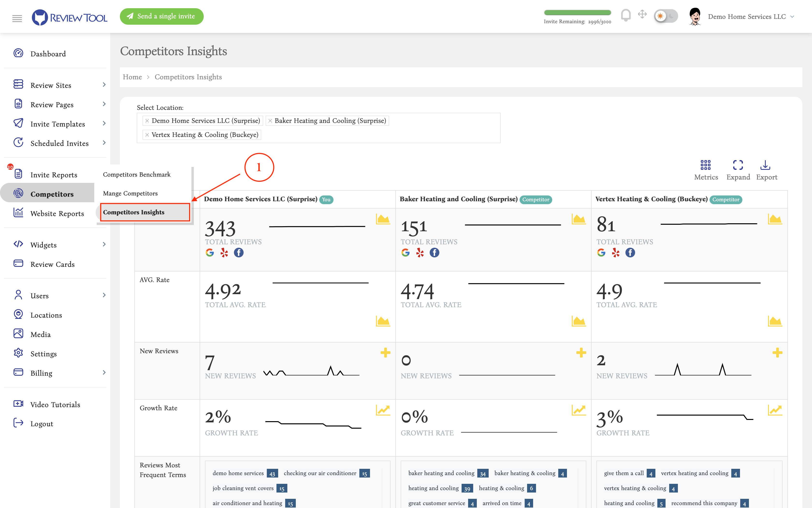Click the Invite Reports notification badge
The image size is (812, 508).
(x=10, y=167)
